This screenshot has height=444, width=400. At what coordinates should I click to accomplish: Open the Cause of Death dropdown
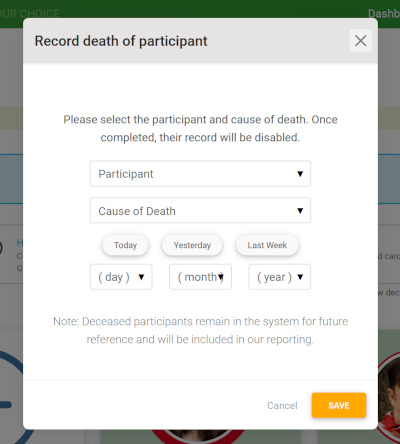(200, 210)
